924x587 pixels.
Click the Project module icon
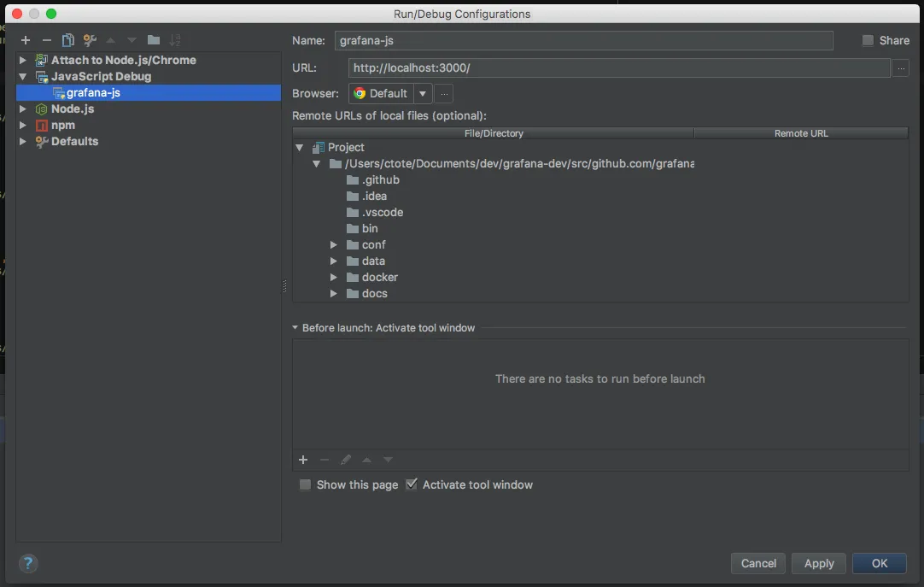pyautogui.click(x=319, y=147)
